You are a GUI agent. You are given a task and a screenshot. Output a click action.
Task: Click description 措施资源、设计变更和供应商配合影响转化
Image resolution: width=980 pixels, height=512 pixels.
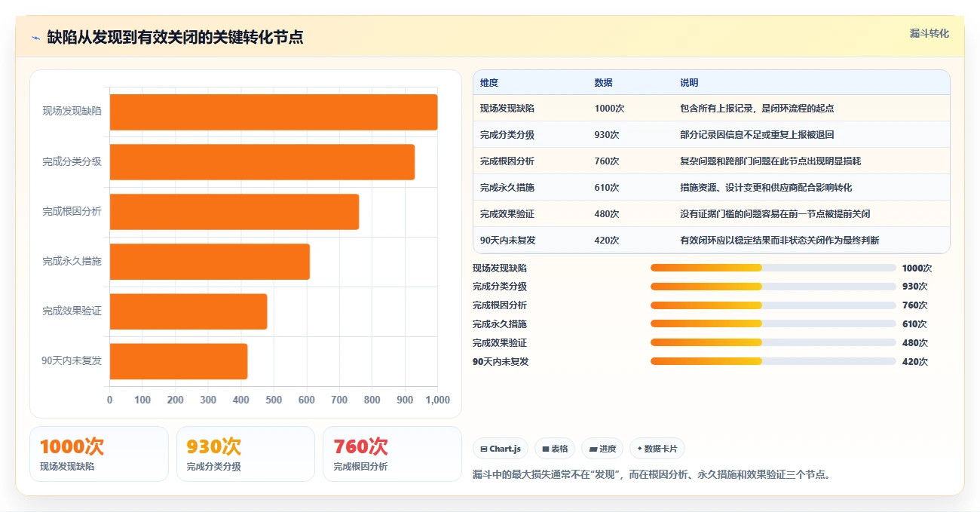click(766, 188)
